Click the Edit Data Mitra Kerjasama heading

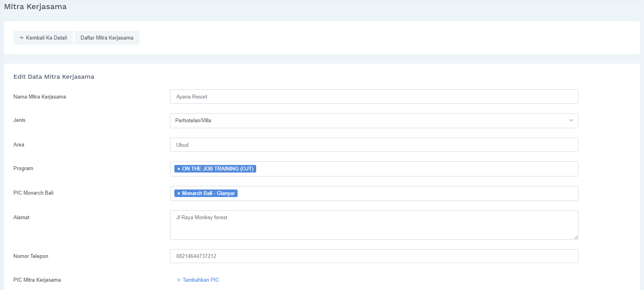[x=54, y=77]
